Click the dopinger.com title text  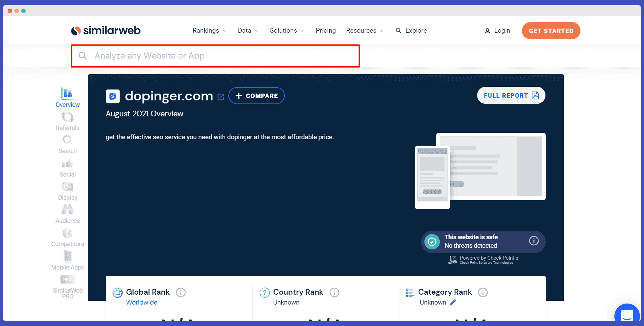click(169, 96)
